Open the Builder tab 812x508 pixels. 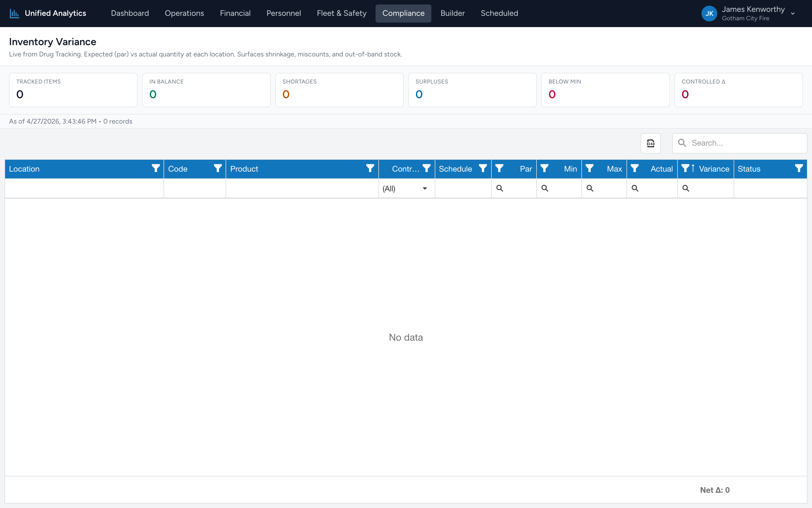pyautogui.click(x=453, y=14)
